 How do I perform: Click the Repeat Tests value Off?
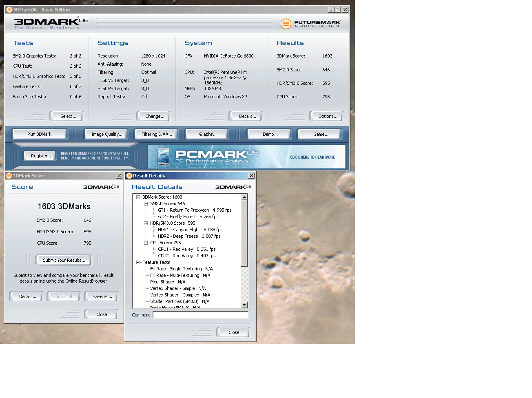144,97
